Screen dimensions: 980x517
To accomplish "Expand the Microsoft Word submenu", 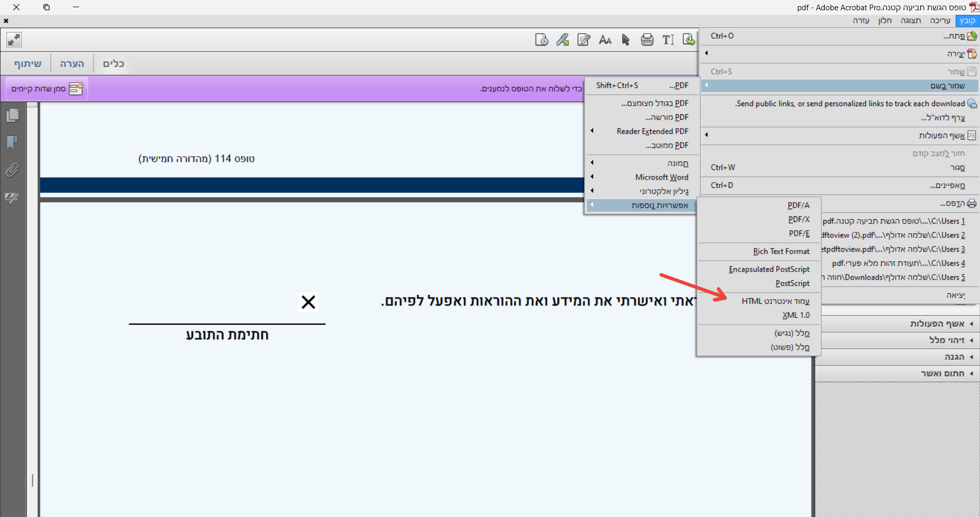I will point(641,177).
